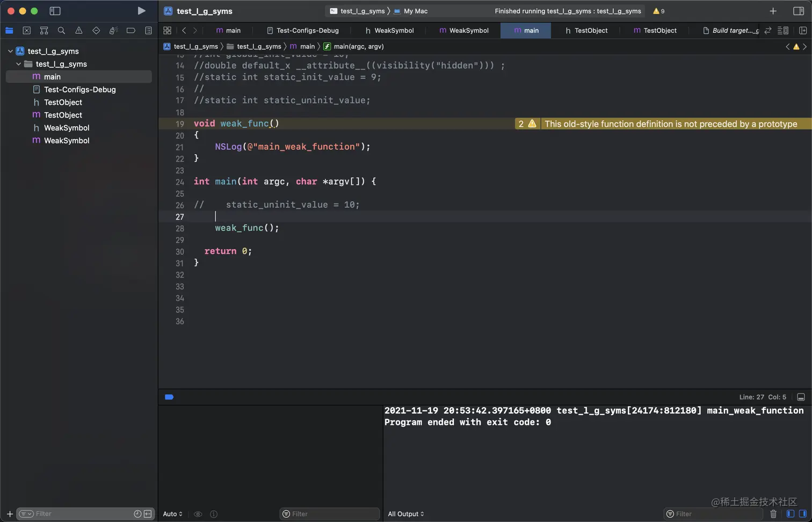
Task: Toggle the navigator sidebar visibility
Action: (55, 11)
